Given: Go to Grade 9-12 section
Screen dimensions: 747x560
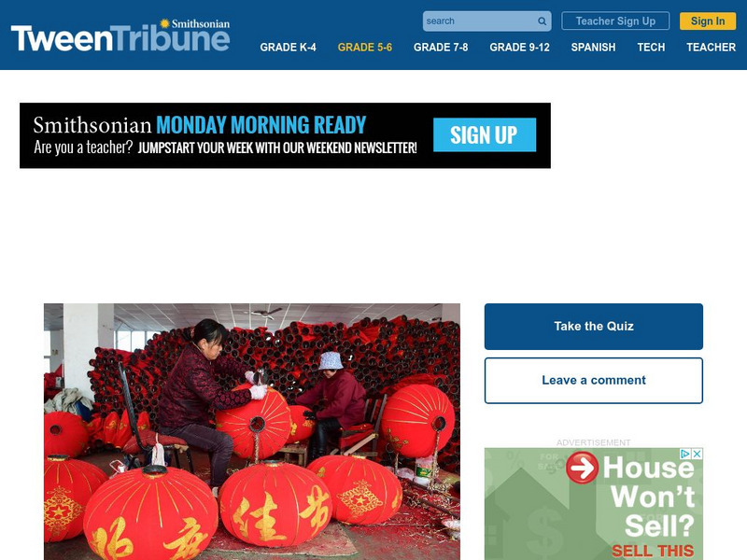Looking at the screenshot, I should 519,48.
